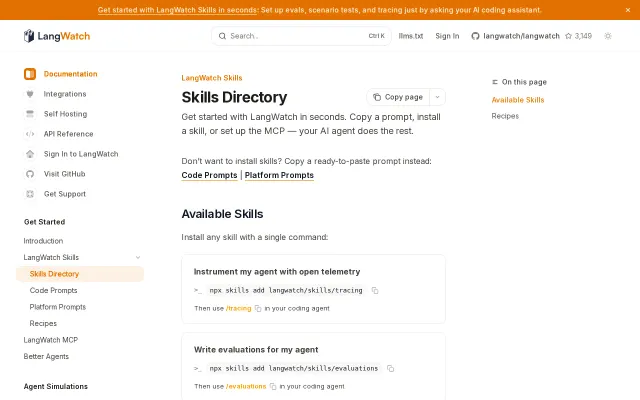
Task: Open the Copy page dropdown arrow
Action: 437,97
